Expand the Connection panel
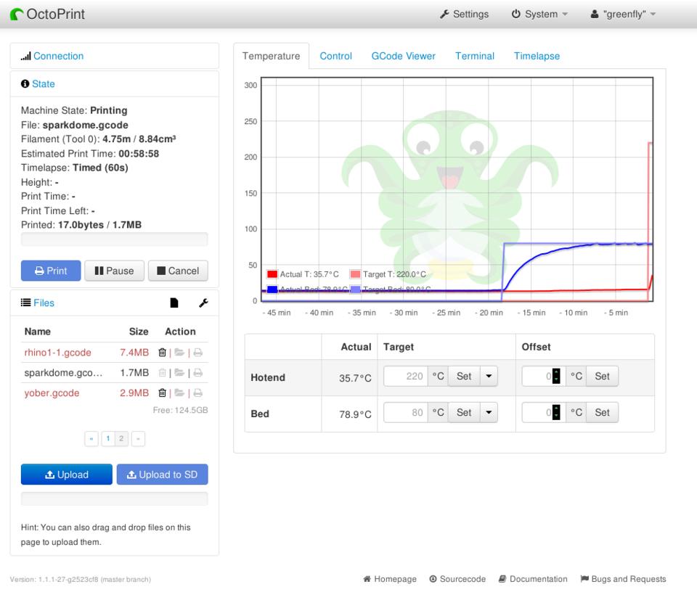 (x=58, y=56)
